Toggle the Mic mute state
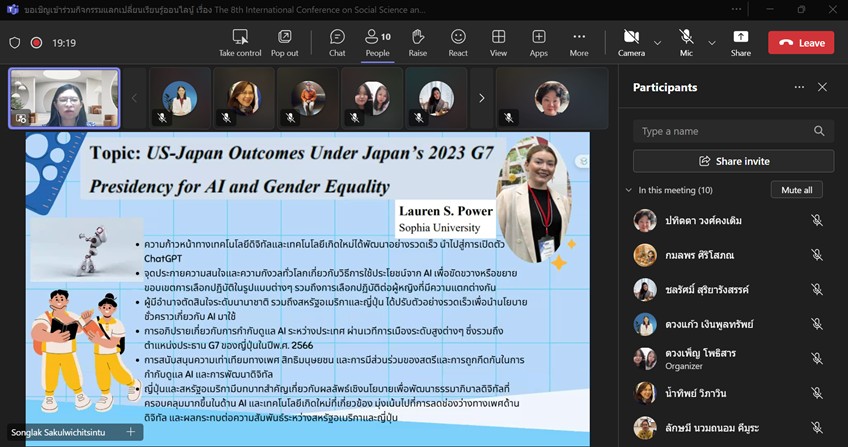848x447 pixels. point(686,42)
